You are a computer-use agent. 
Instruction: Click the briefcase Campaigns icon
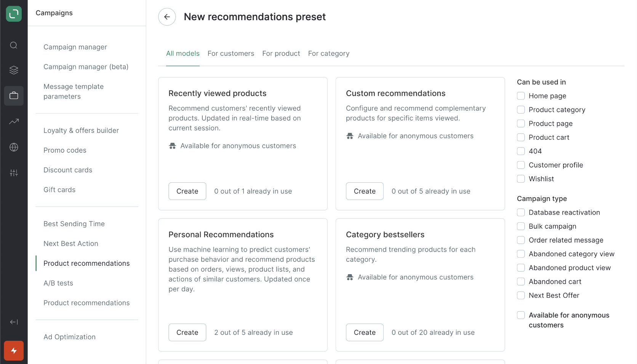click(14, 96)
